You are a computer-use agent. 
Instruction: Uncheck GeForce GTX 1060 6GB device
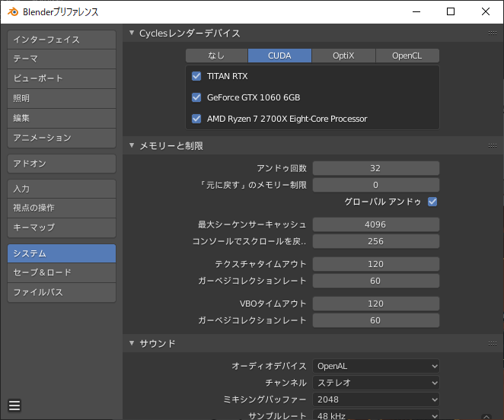(196, 97)
